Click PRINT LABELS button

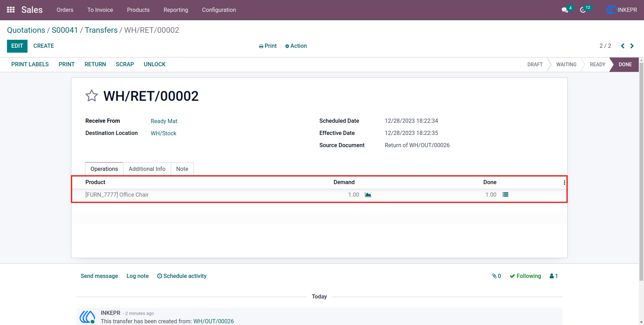coord(30,65)
